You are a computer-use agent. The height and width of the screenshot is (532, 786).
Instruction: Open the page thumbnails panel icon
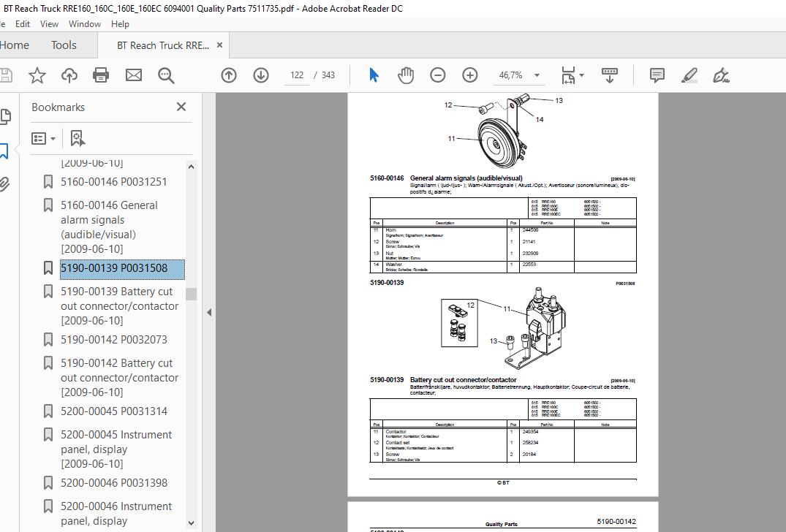point(5,116)
